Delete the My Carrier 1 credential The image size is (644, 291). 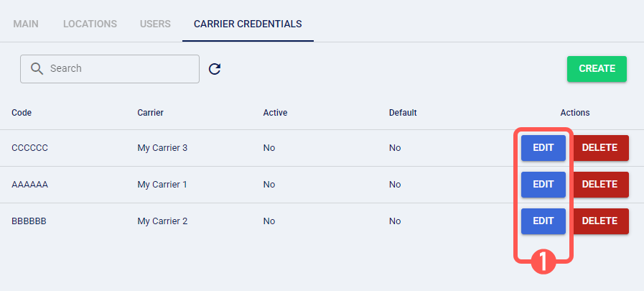[x=599, y=185]
